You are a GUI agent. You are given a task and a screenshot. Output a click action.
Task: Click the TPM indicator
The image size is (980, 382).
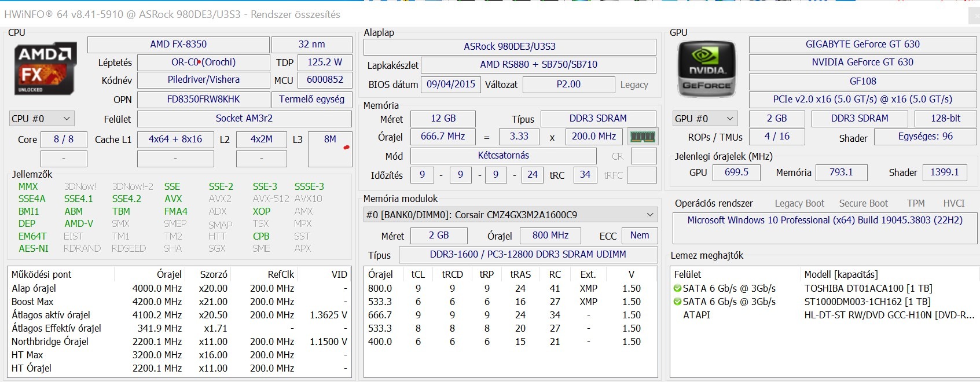click(916, 203)
